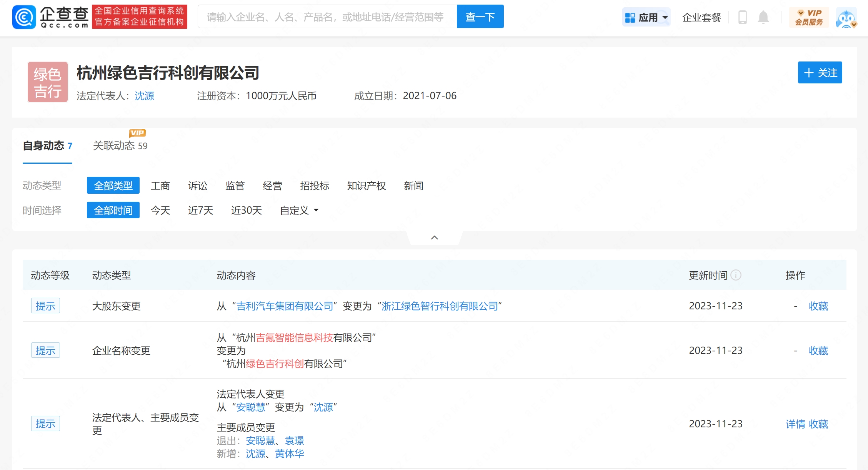Open 浙江绿色智行科创有限公司 company link
The image size is (868, 470).
[440, 306]
